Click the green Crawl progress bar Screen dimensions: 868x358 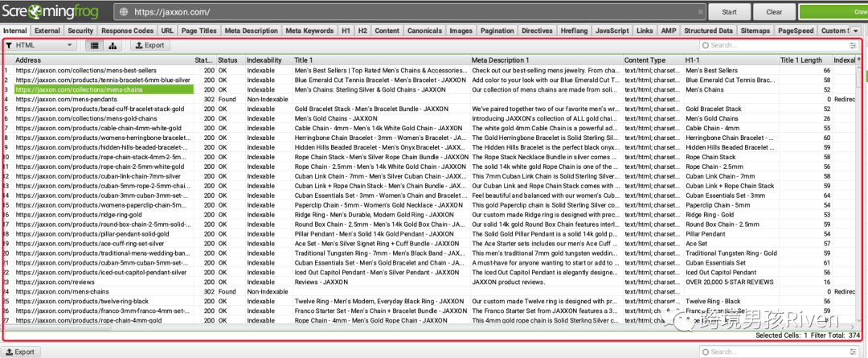[833, 11]
